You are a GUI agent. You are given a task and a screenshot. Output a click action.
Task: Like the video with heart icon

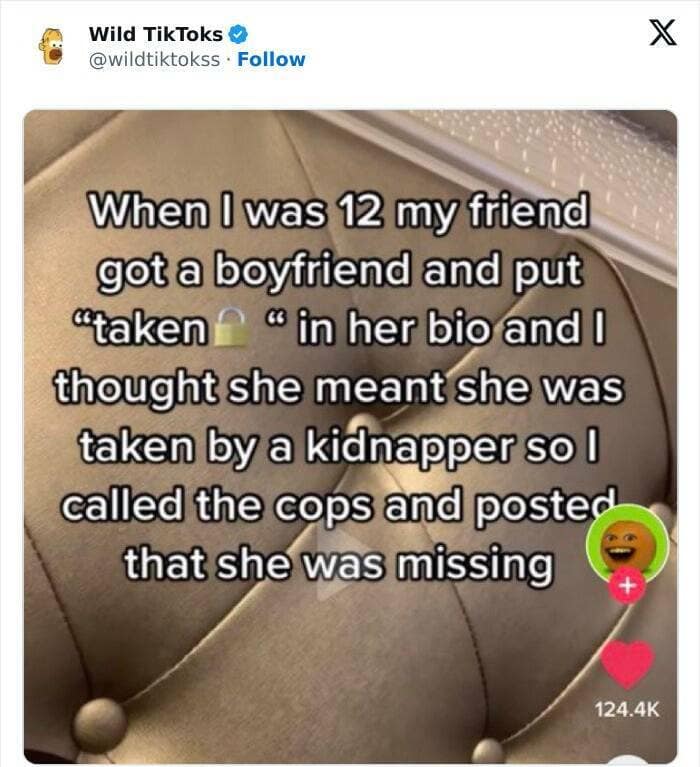pyautogui.click(x=627, y=664)
